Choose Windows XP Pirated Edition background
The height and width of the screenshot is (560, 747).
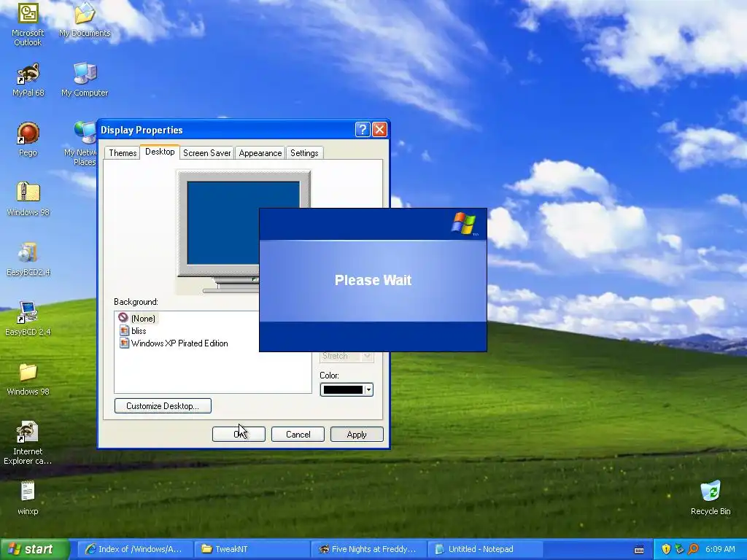[x=174, y=343]
